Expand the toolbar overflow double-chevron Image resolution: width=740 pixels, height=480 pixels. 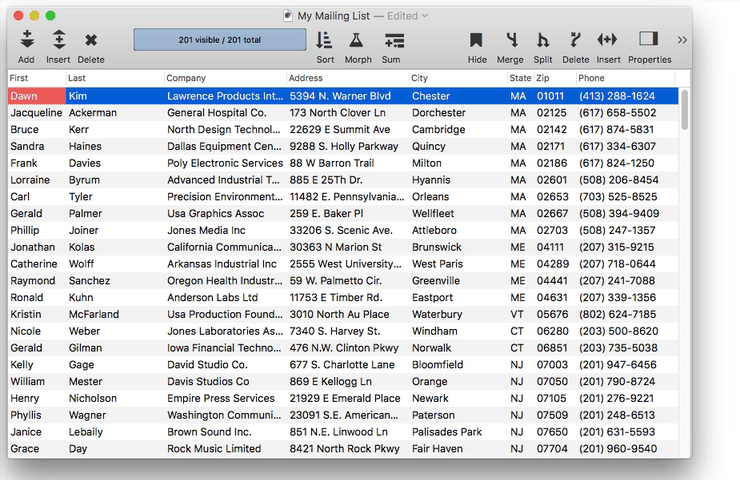click(x=682, y=40)
